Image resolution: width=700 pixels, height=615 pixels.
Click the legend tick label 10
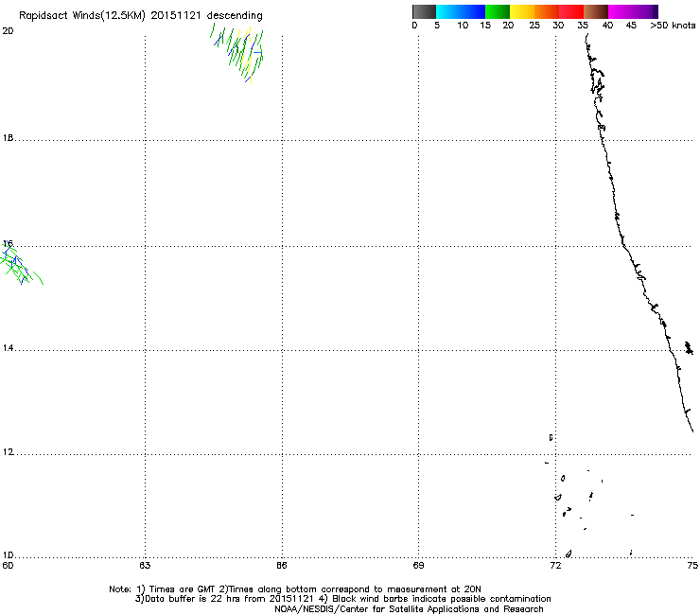click(x=463, y=26)
